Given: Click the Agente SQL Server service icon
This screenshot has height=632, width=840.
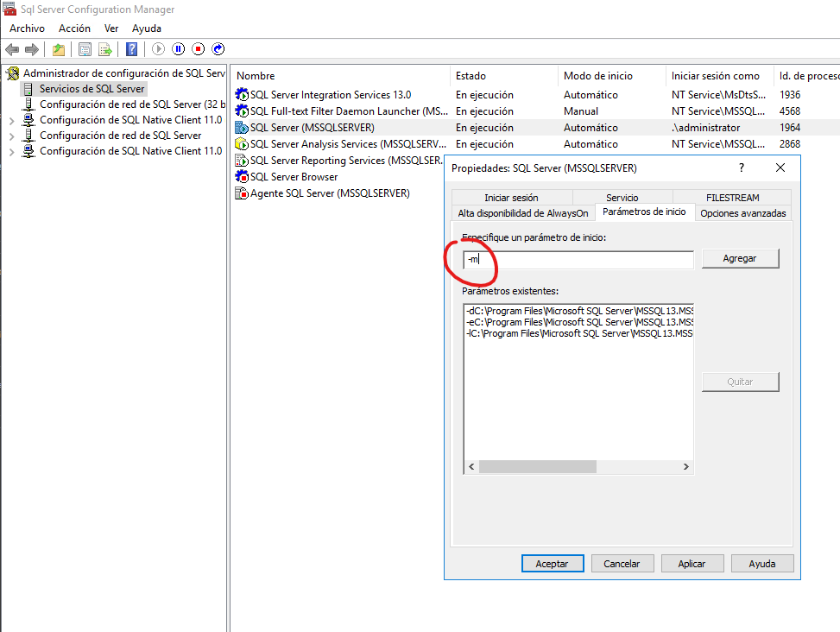Looking at the screenshot, I should (x=242, y=193).
